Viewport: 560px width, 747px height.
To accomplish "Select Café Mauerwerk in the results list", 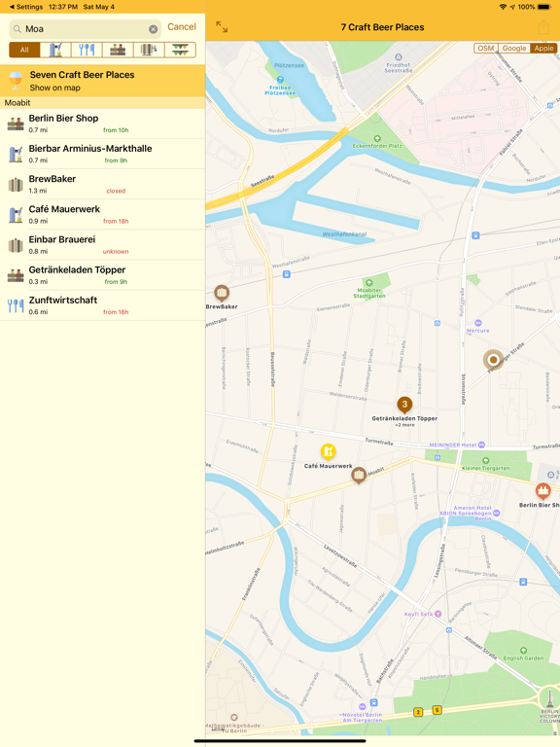I will point(102,214).
